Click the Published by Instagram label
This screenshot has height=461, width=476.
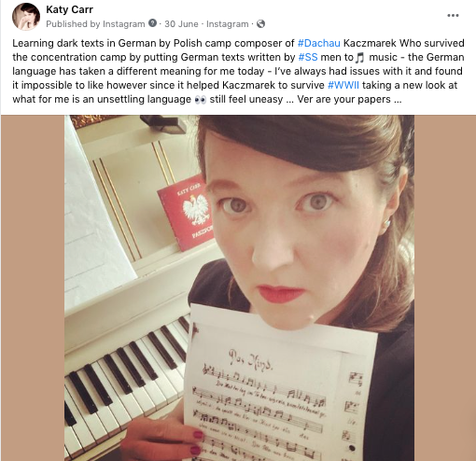[x=95, y=24]
